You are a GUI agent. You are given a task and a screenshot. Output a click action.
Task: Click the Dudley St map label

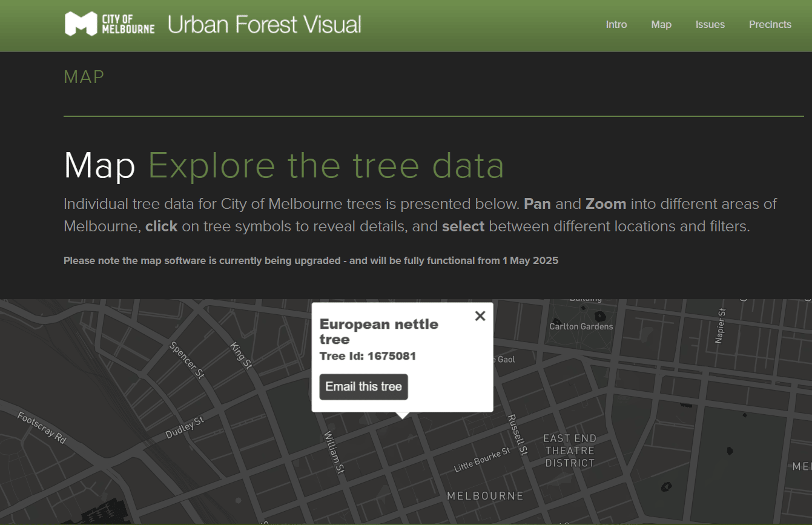(185, 428)
